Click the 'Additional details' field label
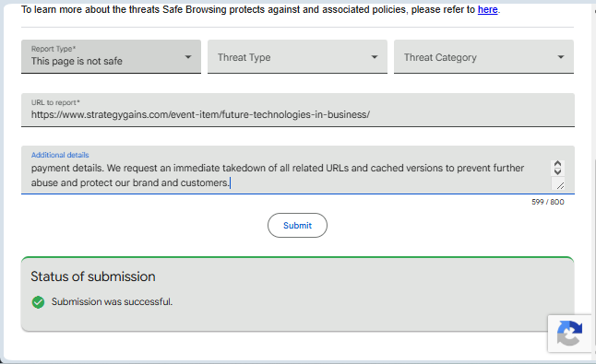The height and width of the screenshot is (364, 596). click(60, 155)
